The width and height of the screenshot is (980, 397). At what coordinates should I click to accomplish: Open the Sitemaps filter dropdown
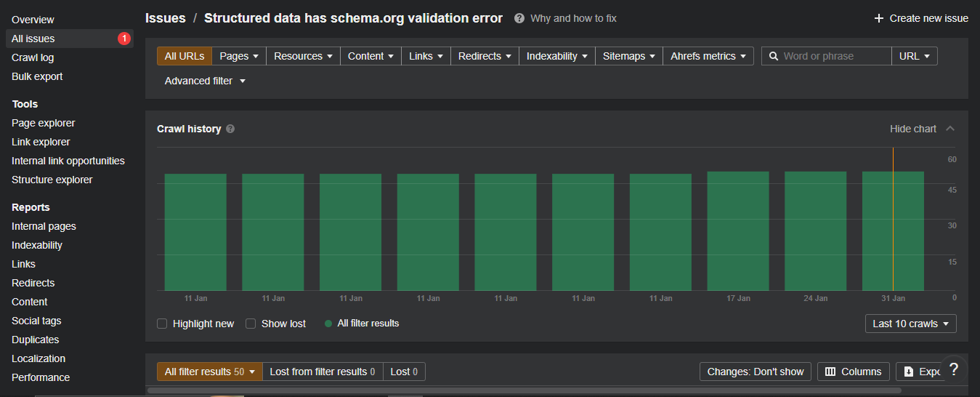pos(629,56)
